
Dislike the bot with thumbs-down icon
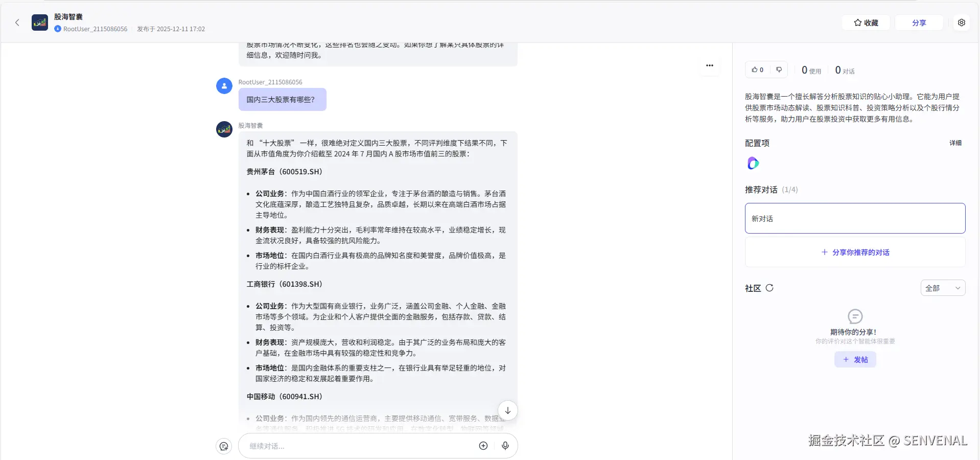pyautogui.click(x=779, y=70)
